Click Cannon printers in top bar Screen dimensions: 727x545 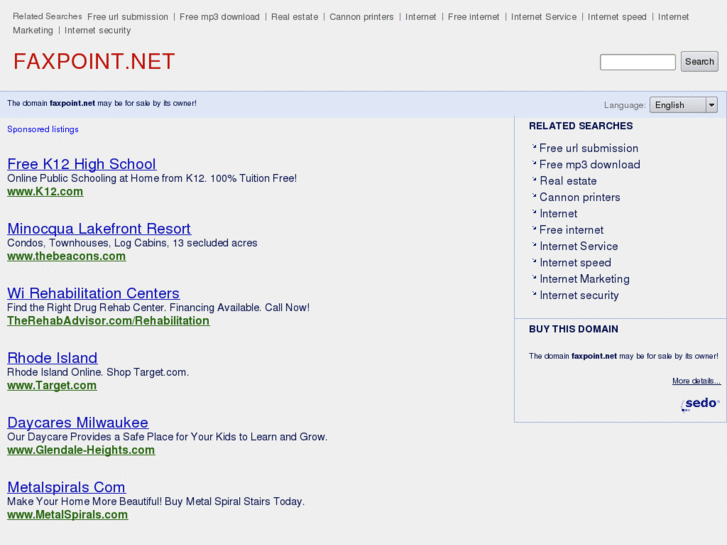(361, 17)
